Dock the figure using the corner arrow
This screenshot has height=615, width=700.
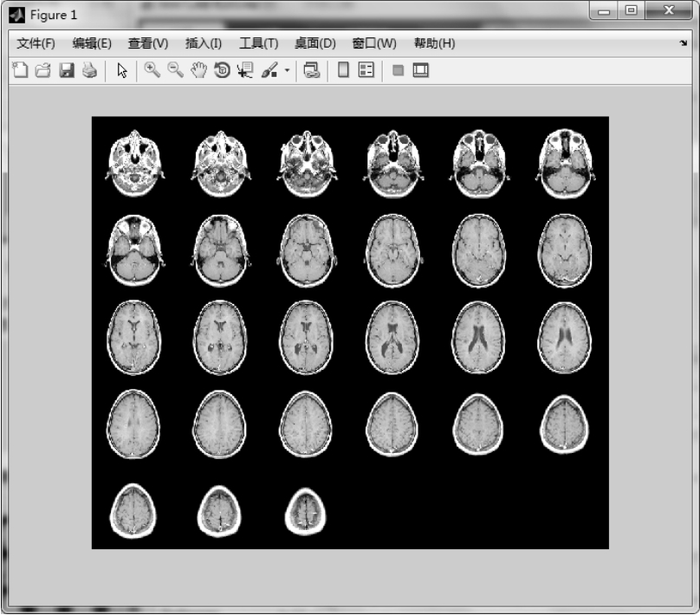tap(684, 42)
